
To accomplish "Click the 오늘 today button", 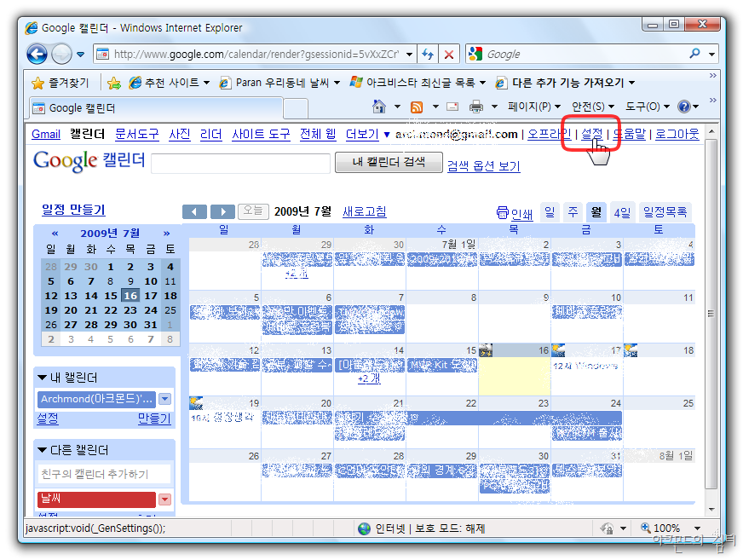I will (254, 211).
